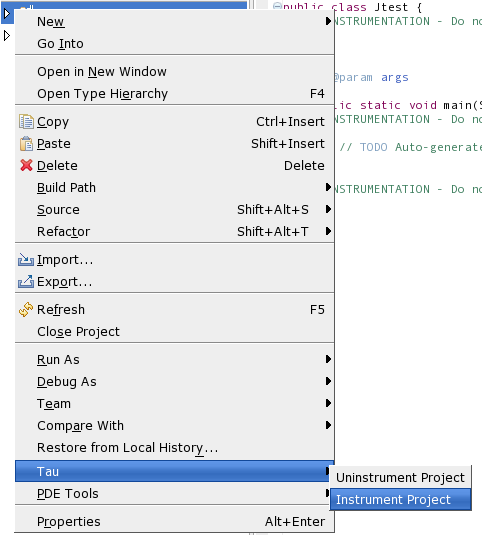Click the Copy icon in context menu

point(26,122)
